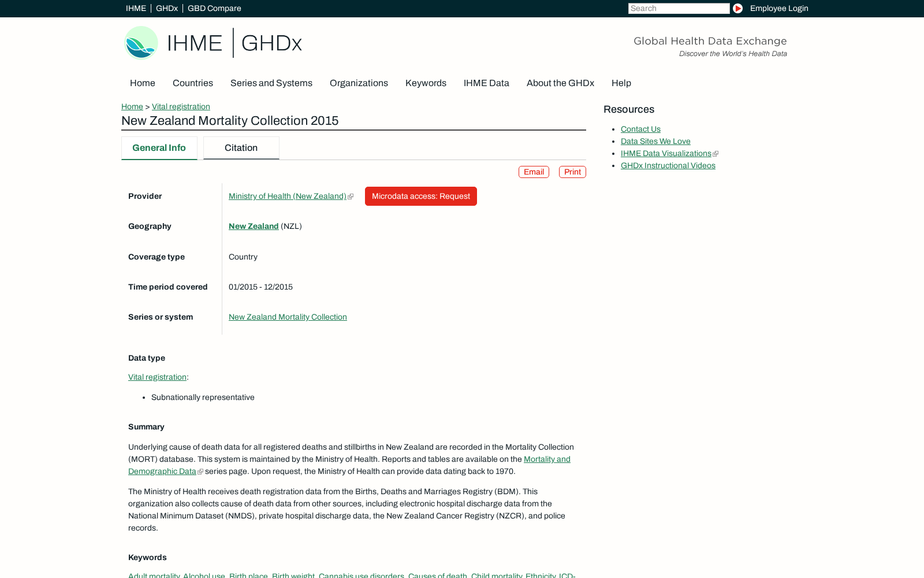Open GHDx Instructional Videos link
This screenshot has height=578, width=924.
coord(668,165)
